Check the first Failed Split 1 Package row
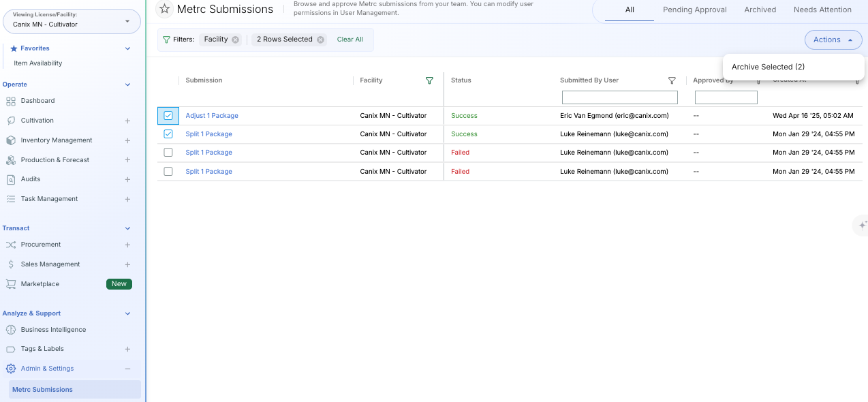Screen dimensions: 868x402 [x=168, y=153]
